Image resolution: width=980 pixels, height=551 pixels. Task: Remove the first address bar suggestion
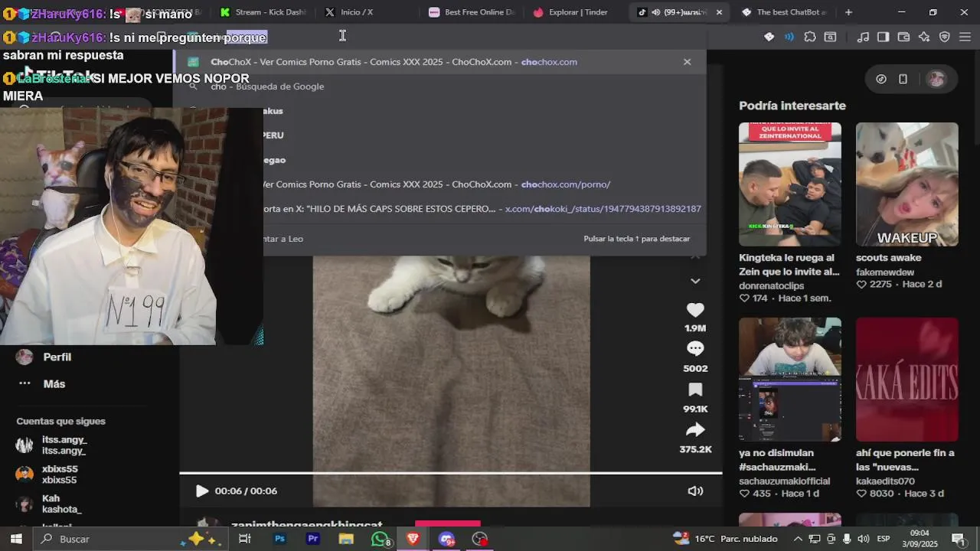687,62
